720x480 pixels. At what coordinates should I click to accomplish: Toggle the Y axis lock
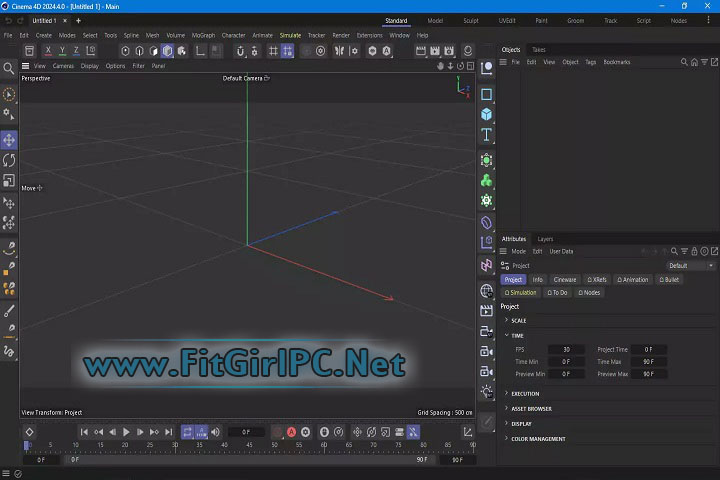62,51
